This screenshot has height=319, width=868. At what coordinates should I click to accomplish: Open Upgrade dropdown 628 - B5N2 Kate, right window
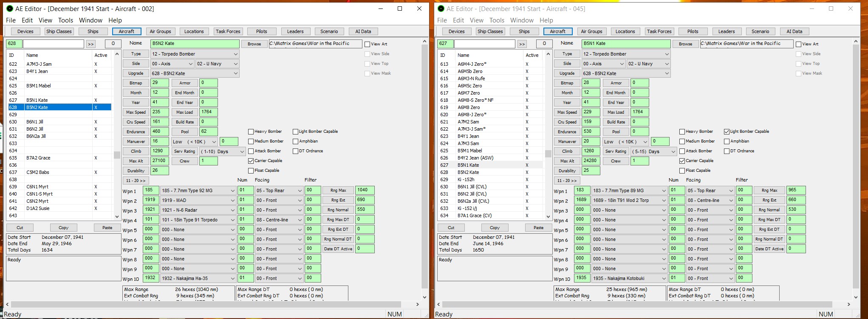(626, 73)
